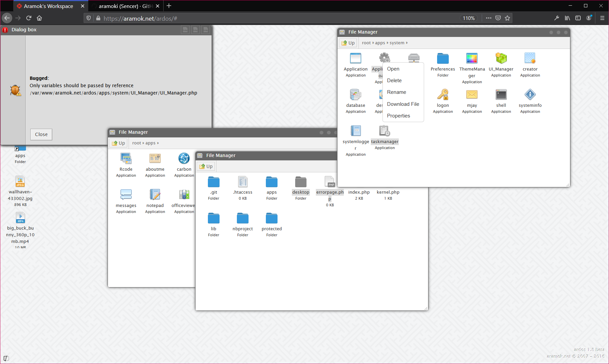Reset the 110% zoom level indicator
This screenshot has width=609, height=364.
[x=468, y=18]
